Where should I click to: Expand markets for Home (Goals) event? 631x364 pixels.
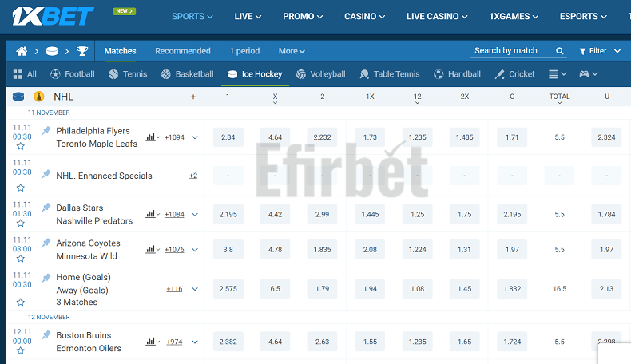(x=195, y=289)
